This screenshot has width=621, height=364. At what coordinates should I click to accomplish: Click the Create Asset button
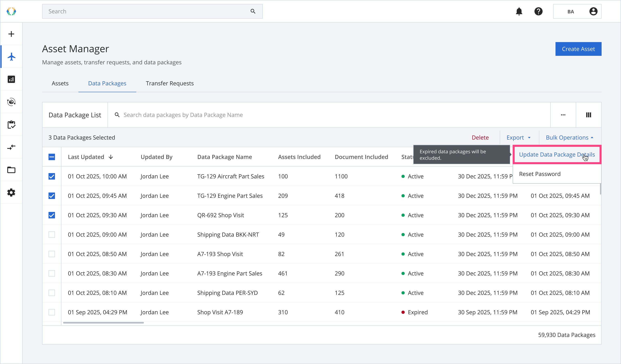point(578,49)
